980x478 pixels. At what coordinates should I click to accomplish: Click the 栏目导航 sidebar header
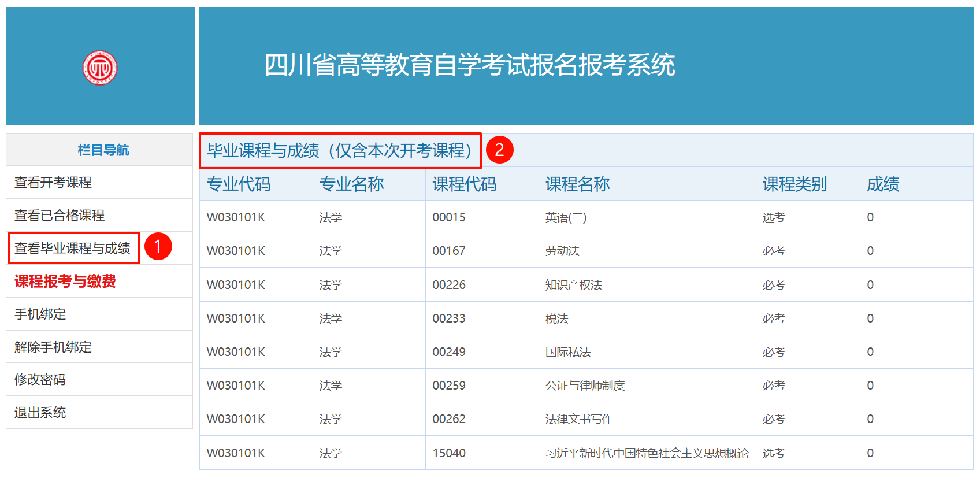coord(103,150)
